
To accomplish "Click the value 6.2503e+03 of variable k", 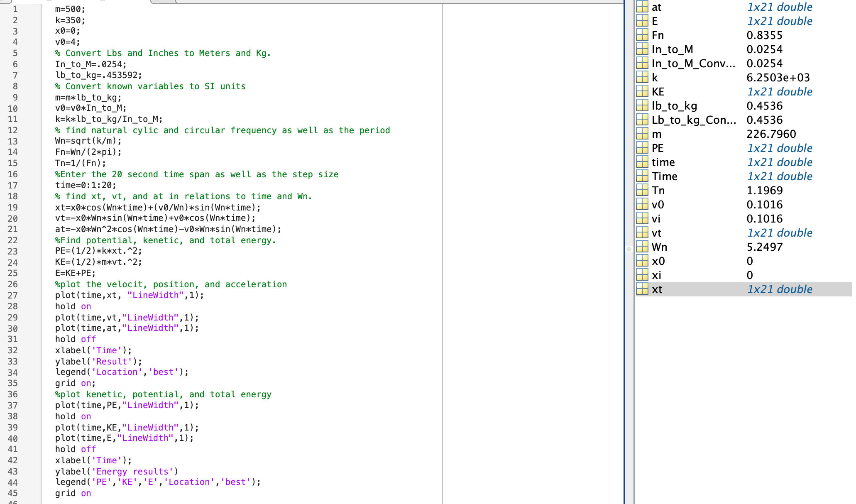I will click(x=778, y=78).
